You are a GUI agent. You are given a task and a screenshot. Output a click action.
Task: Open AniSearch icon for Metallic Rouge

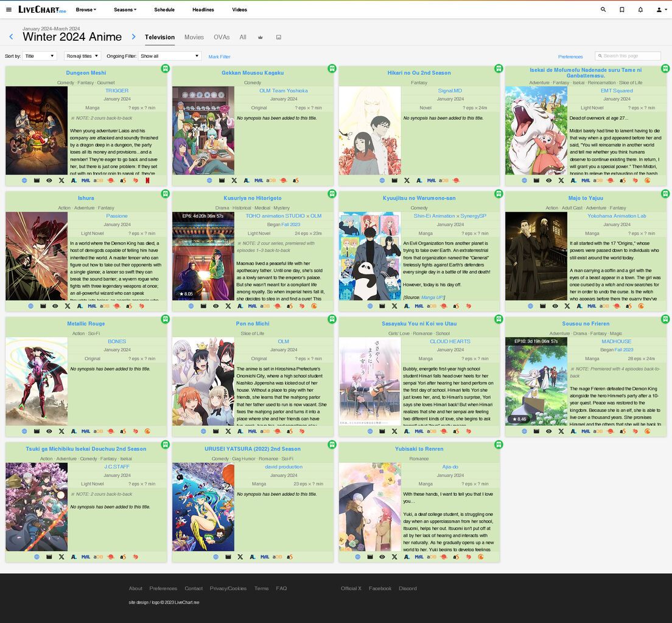[123, 431]
